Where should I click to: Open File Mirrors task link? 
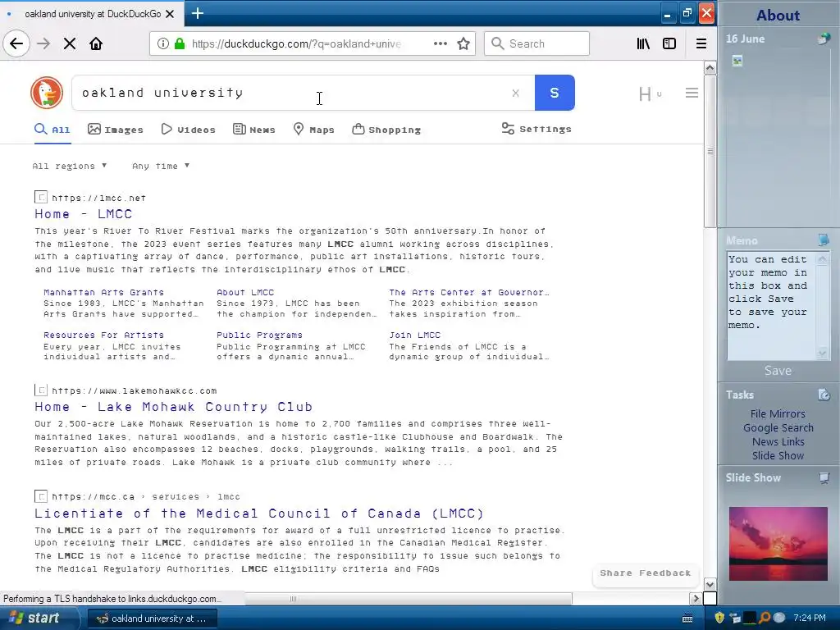(x=778, y=413)
